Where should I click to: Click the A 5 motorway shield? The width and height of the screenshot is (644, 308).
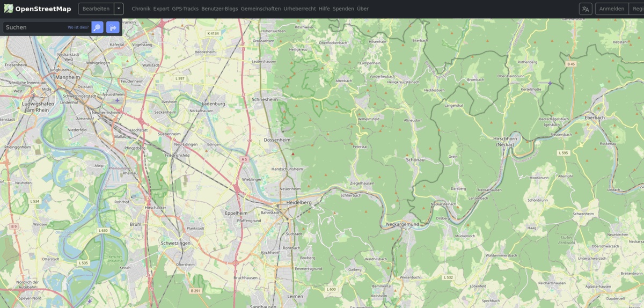point(244,159)
